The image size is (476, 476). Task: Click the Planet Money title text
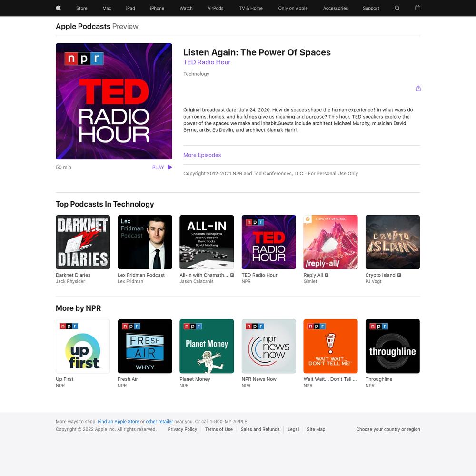pos(195,379)
